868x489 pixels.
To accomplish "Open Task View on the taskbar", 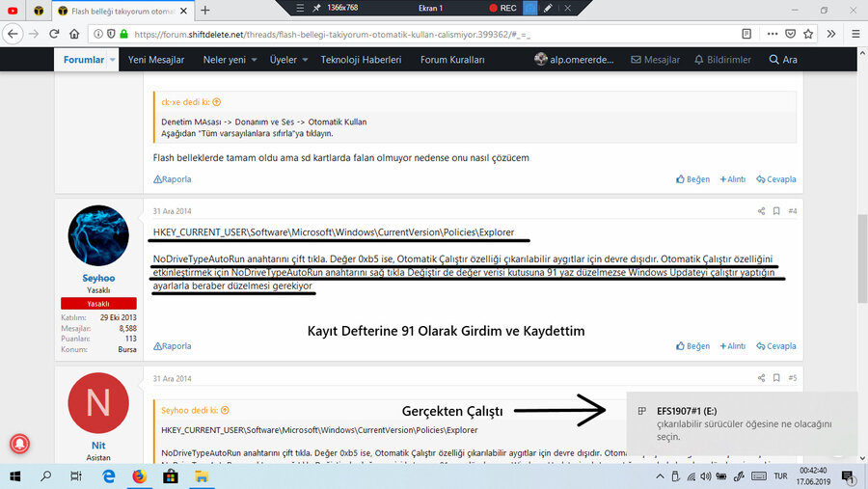I will (x=76, y=476).
